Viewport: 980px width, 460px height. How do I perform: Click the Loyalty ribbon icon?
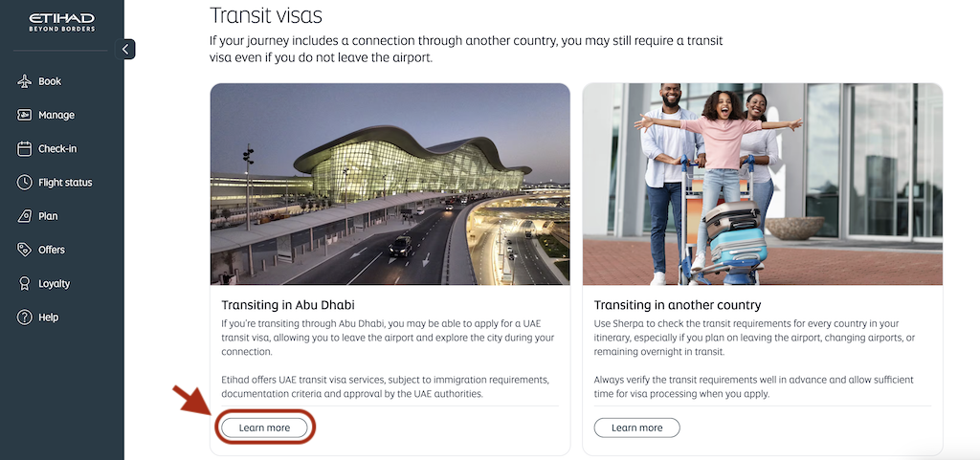25,284
